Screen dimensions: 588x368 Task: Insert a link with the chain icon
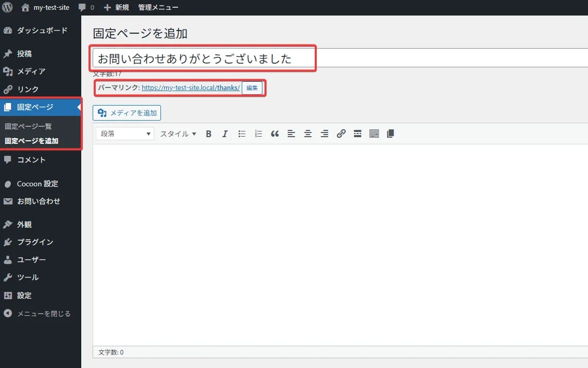coord(341,134)
